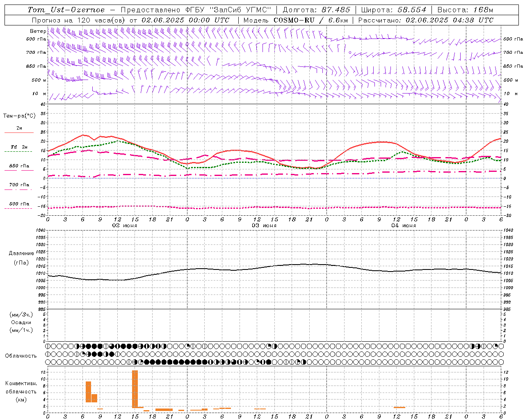Click the 04 июня date label
Viewport: 525px width, 420px height.
pos(404,226)
